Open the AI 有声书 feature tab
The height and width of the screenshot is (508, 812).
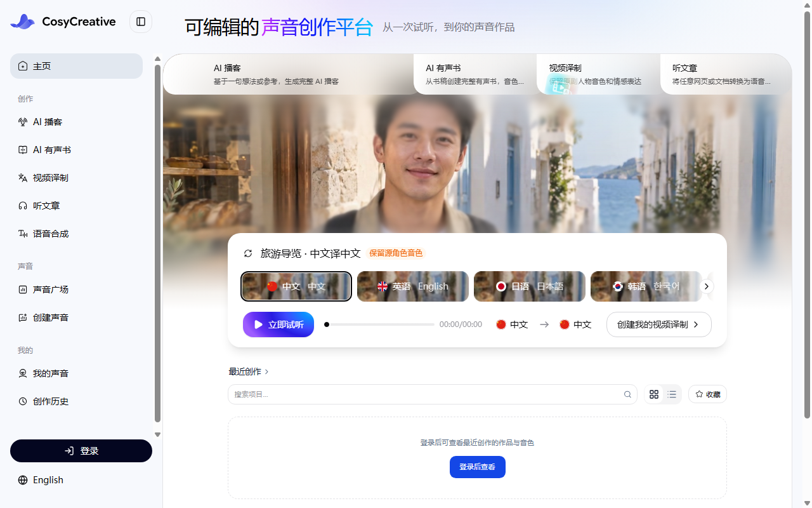coord(475,74)
